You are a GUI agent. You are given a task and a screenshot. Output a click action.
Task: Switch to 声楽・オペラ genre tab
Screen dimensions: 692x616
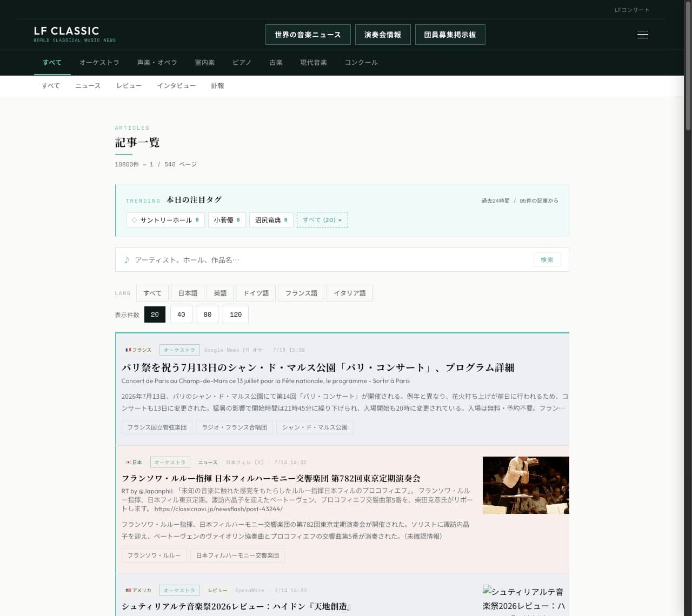(x=157, y=63)
